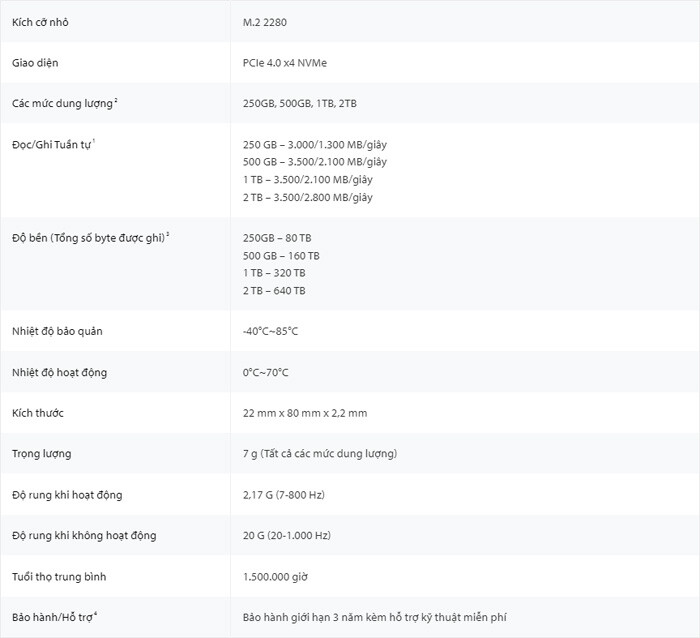Click footnote 1 next to 'Đọc/Ghi Tuần tự'

(x=94, y=141)
